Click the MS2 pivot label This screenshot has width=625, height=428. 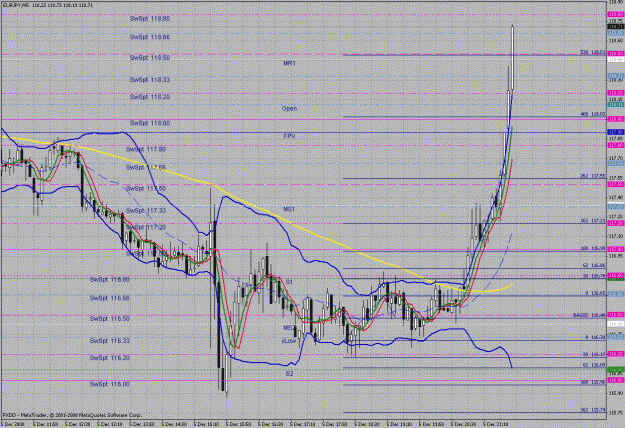[x=289, y=328]
